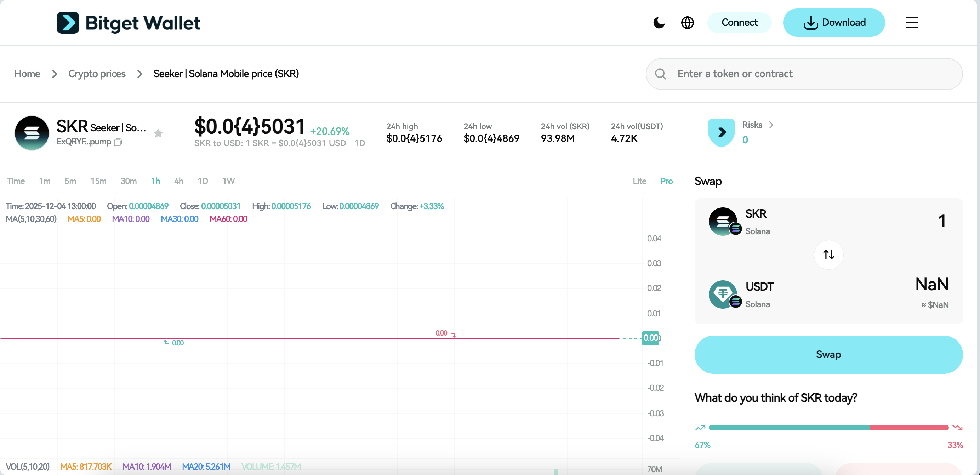Vote bearish with the red trend arrow
Image resolution: width=980 pixels, height=475 pixels.
click(x=957, y=428)
